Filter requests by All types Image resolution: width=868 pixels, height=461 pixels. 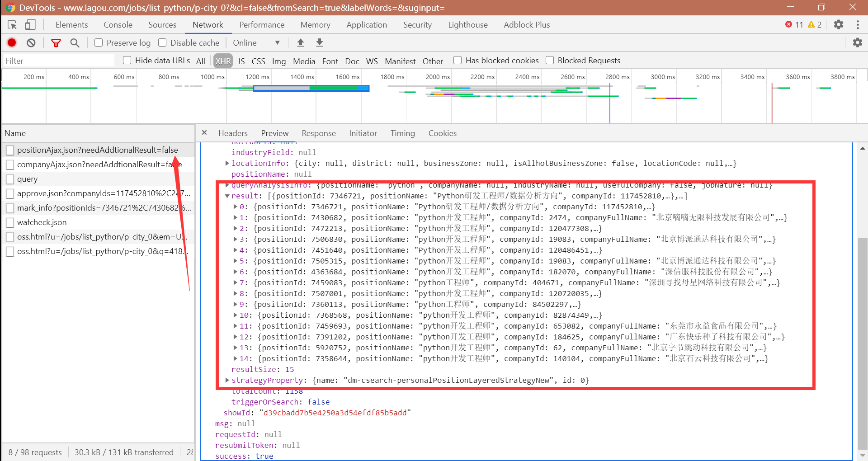(x=201, y=61)
